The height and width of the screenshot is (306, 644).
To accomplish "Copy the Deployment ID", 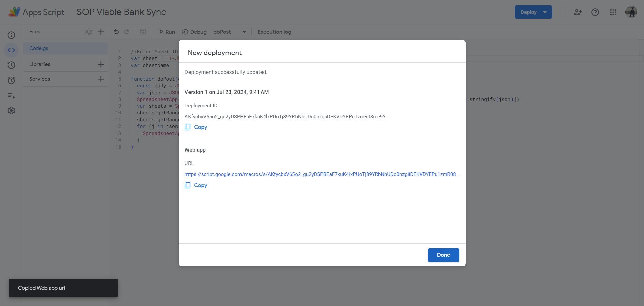I will click(196, 127).
